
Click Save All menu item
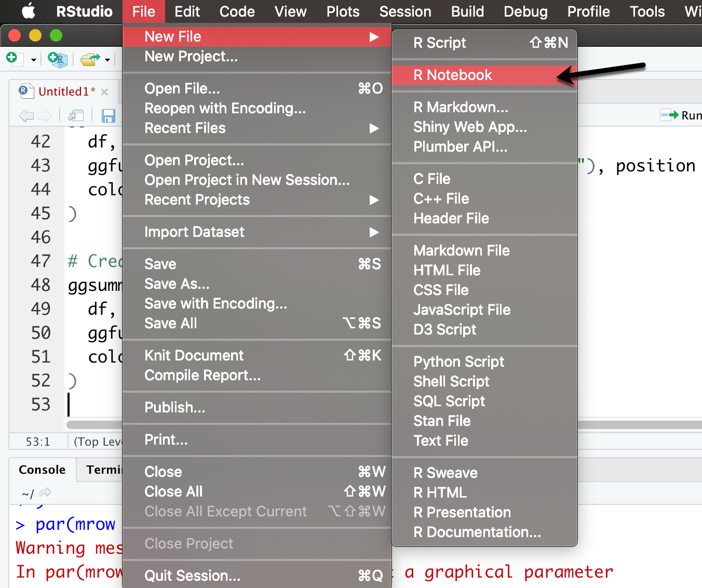click(256, 323)
